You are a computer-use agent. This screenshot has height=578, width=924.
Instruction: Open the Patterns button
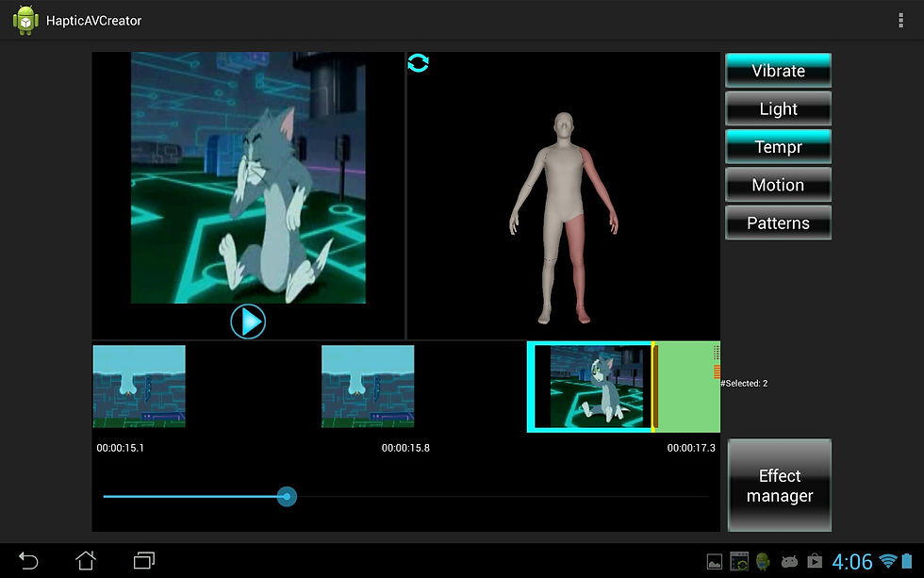click(x=778, y=223)
